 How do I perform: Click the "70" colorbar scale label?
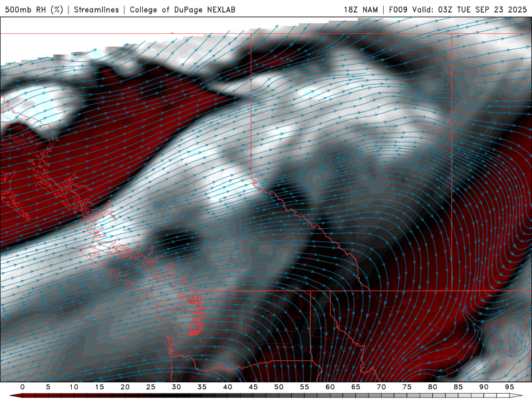[x=381, y=387]
